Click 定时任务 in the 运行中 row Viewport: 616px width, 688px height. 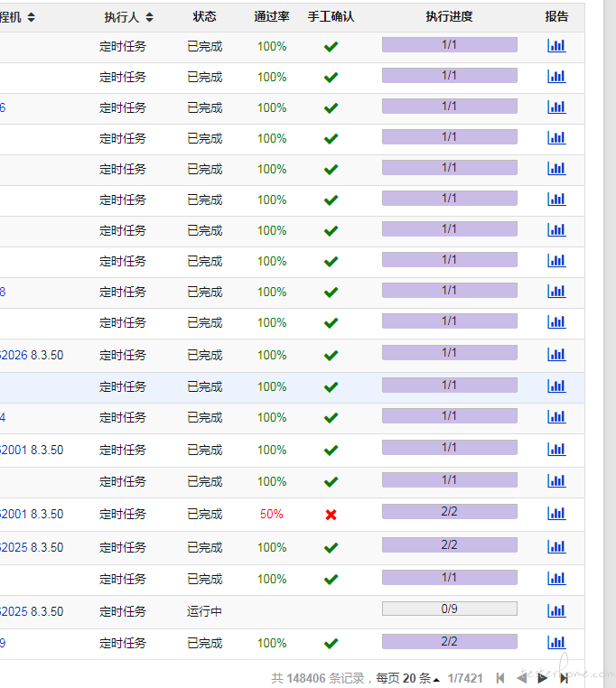(x=123, y=611)
